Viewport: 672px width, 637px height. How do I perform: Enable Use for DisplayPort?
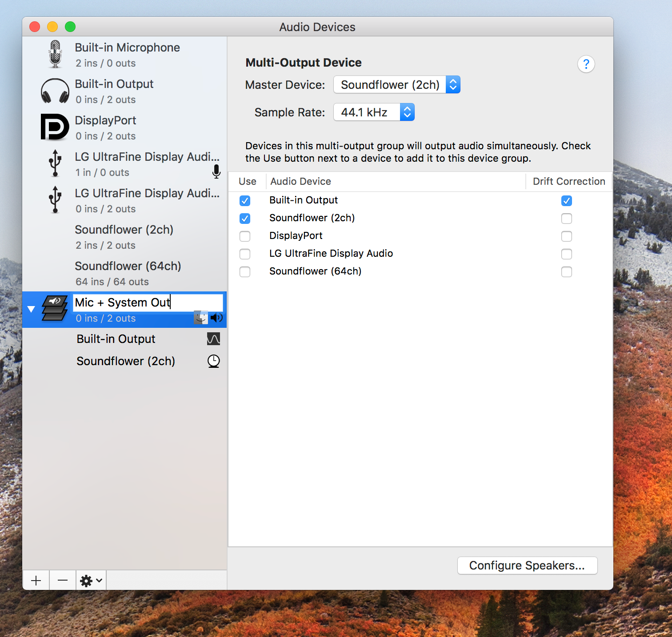click(x=245, y=236)
